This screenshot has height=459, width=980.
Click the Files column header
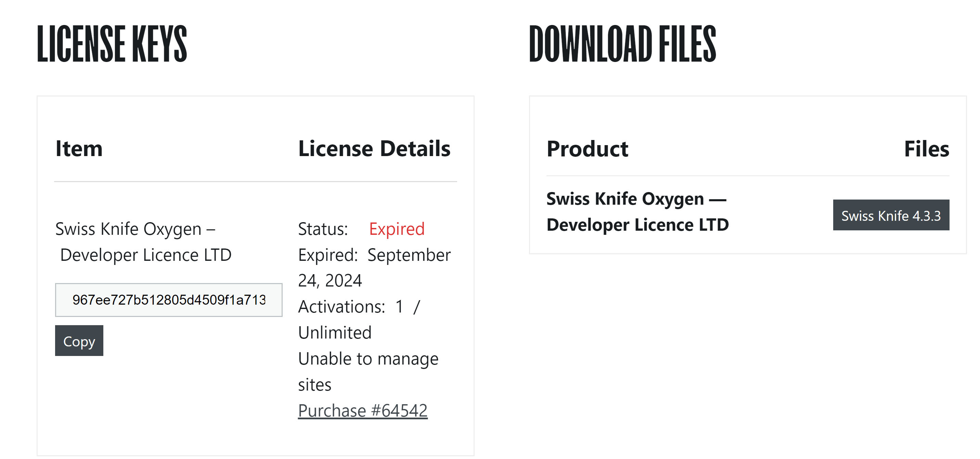coord(927,149)
